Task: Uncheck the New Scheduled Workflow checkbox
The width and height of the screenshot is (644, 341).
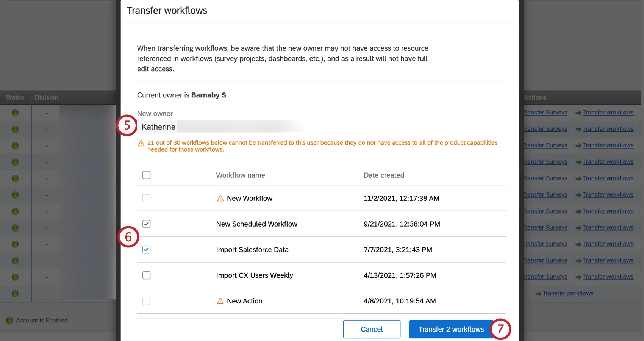Action: 146,224
